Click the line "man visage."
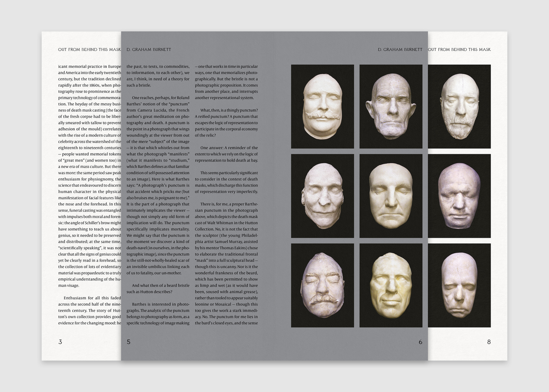Screen dimensions: 549x392 [x=69, y=285]
